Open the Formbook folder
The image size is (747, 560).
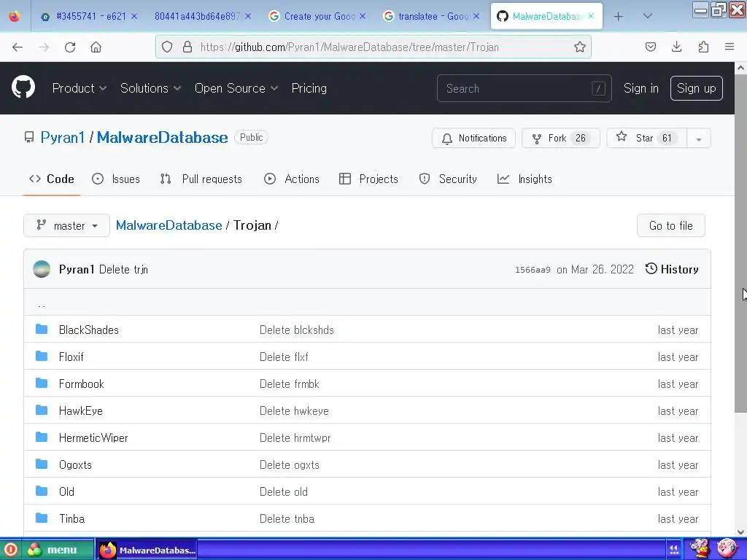click(82, 384)
